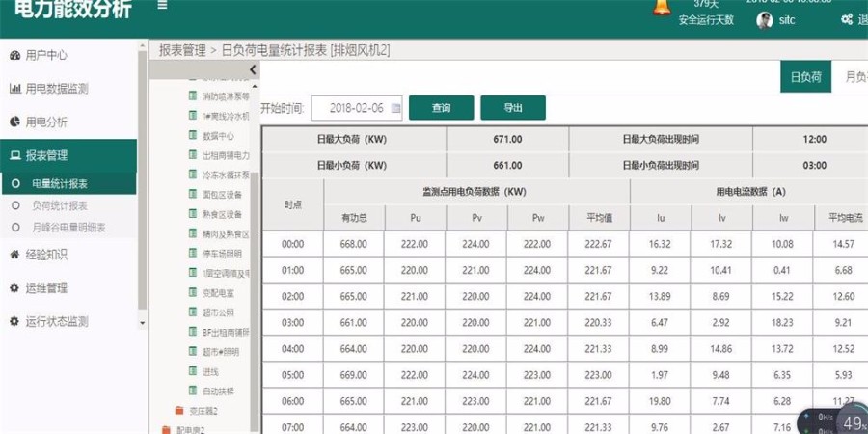Select the 电量统计报表 submenu item
The width and height of the screenshot is (868, 434).
tap(68, 184)
